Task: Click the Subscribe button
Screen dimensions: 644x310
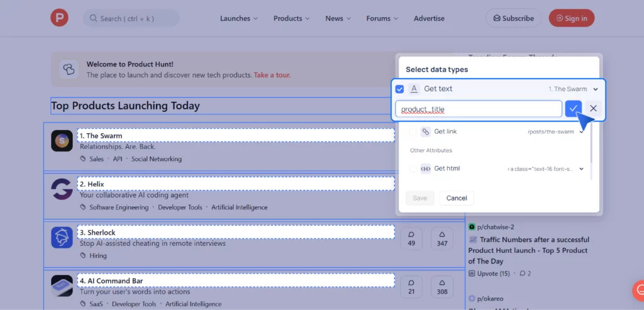Action: [x=513, y=18]
